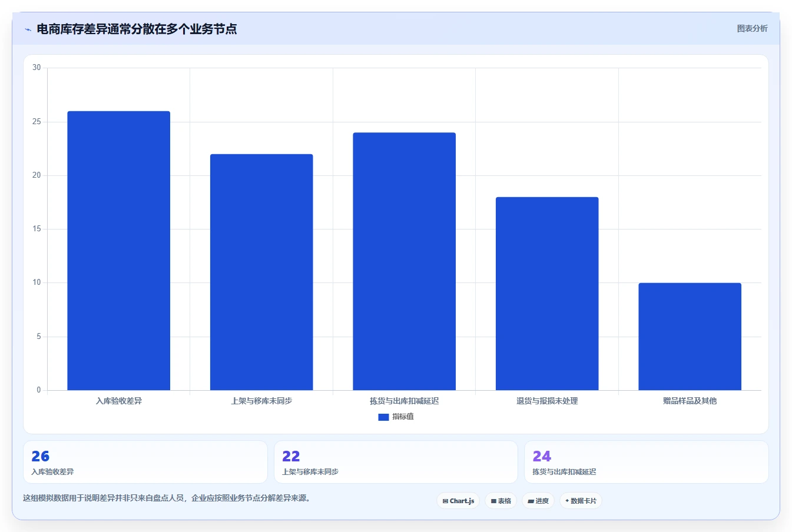
Task: Click the 上架与移库未同步 x-axis label
Action: coord(261,401)
